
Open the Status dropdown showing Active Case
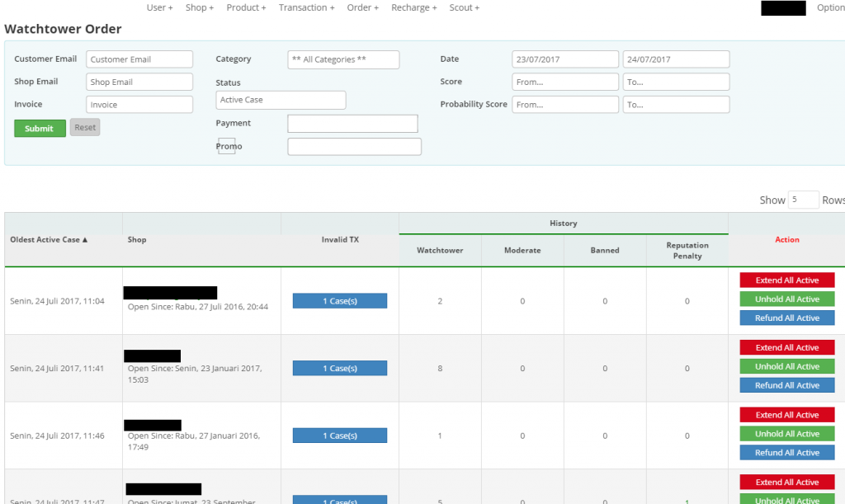(x=281, y=100)
